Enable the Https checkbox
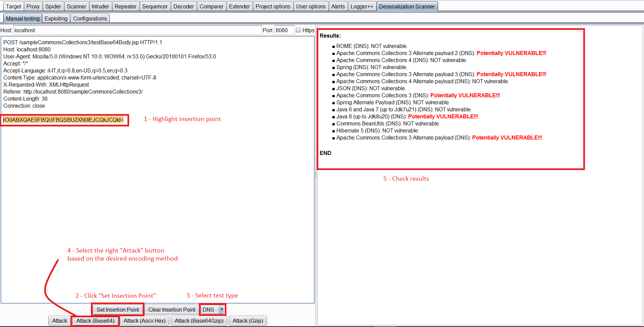Viewport: 644px width, 327px height. tap(298, 30)
